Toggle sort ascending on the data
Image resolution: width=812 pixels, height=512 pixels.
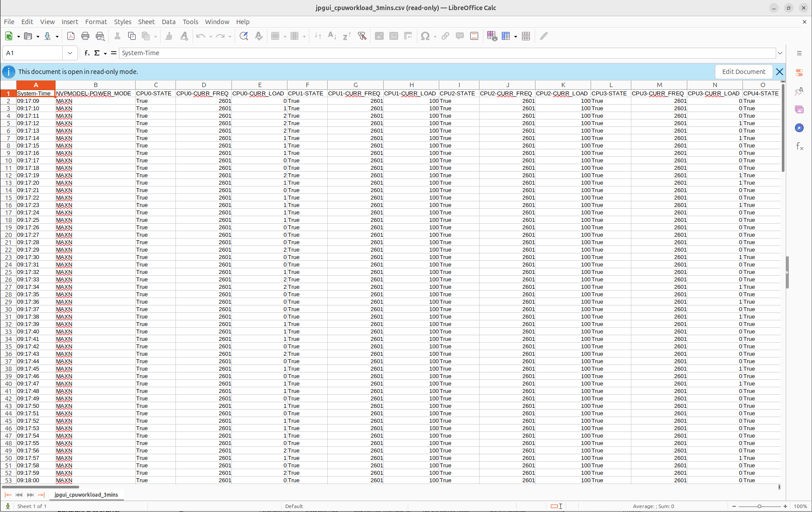(332, 36)
